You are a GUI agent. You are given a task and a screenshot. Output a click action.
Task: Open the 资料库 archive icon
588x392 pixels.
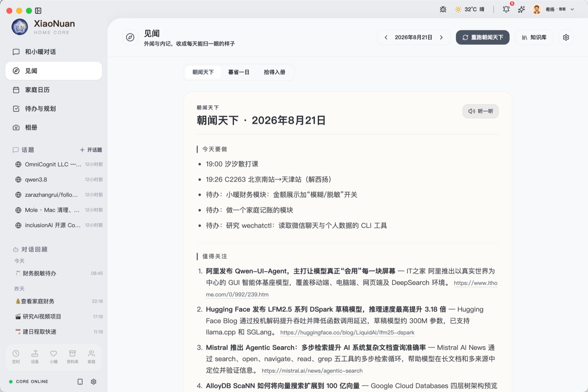(x=72, y=357)
